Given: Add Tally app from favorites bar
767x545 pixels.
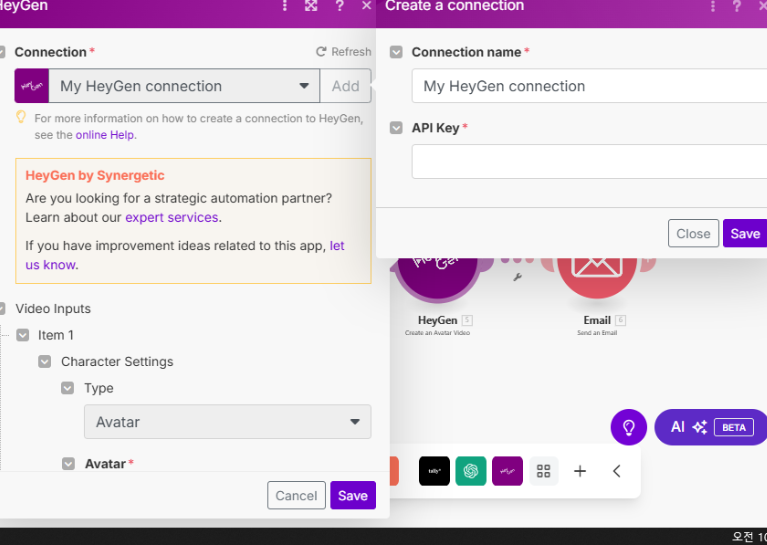Looking at the screenshot, I should point(434,471).
